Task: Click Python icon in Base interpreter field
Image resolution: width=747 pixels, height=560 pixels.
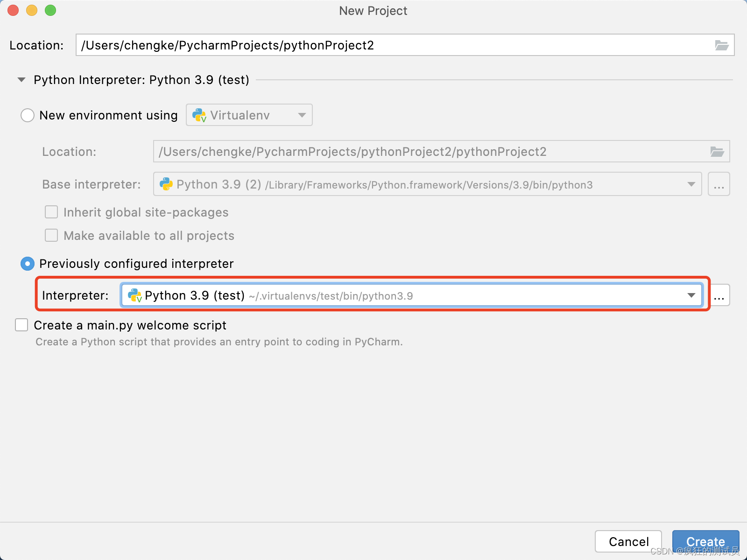Action: click(166, 184)
